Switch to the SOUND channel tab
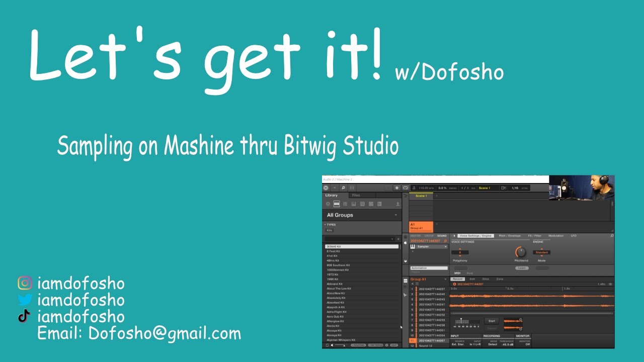The width and height of the screenshot is (644, 362). (442, 236)
